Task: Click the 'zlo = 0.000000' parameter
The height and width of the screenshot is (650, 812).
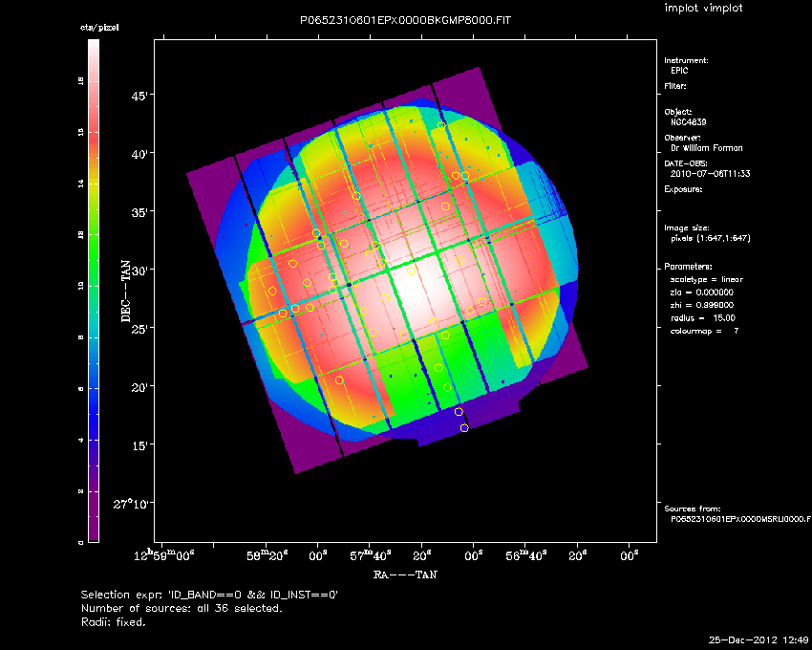Action: point(702,292)
